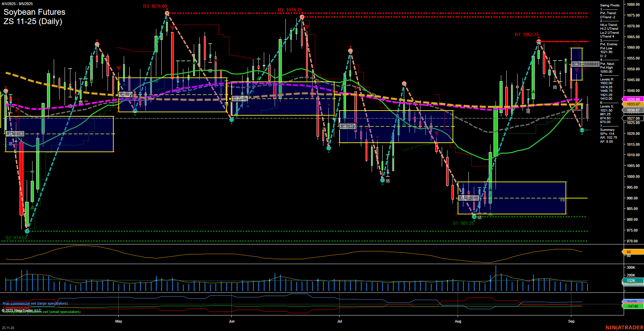Click the NinjaTrader logo in the corner

[624, 327]
